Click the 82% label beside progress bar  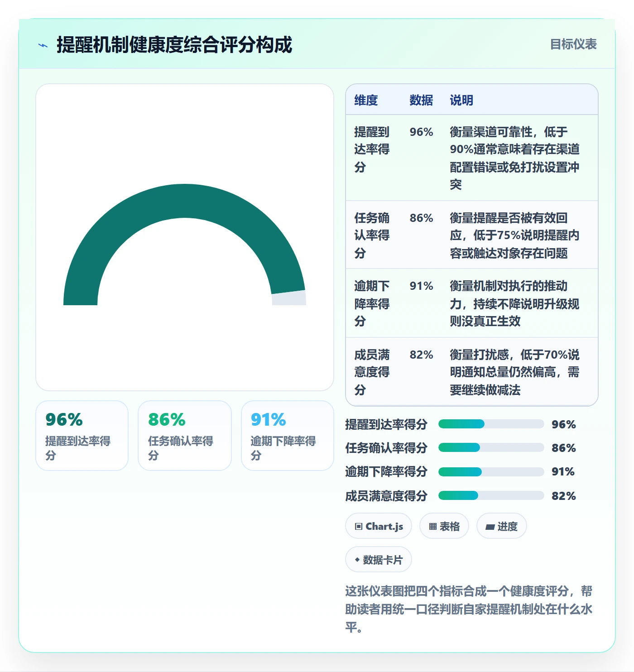[x=563, y=496]
